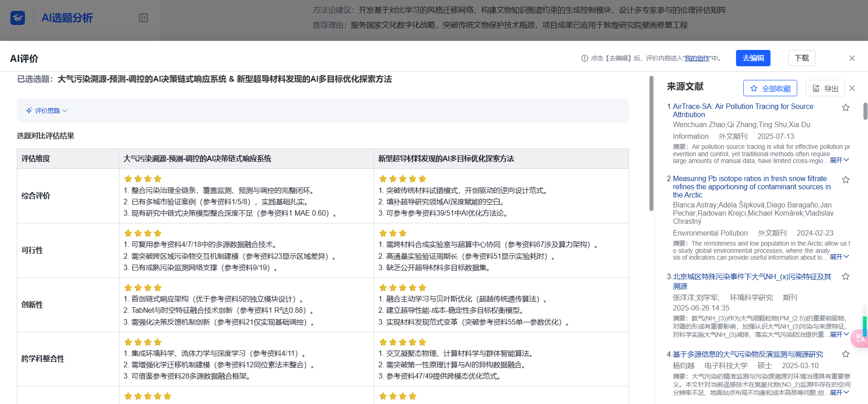The height and width of the screenshot is (404, 868).
Task: Toggle the star for 北京城区特殊污染事件 article
Action: click(x=845, y=276)
